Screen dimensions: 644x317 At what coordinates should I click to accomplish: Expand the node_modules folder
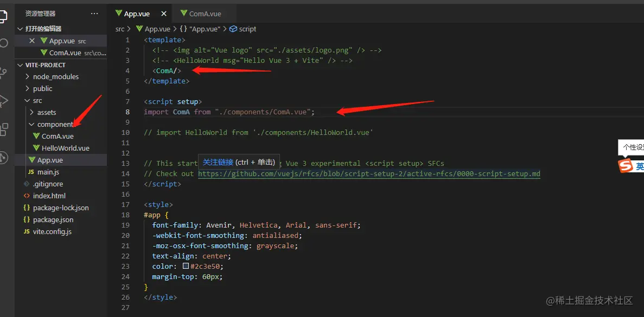(28, 77)
